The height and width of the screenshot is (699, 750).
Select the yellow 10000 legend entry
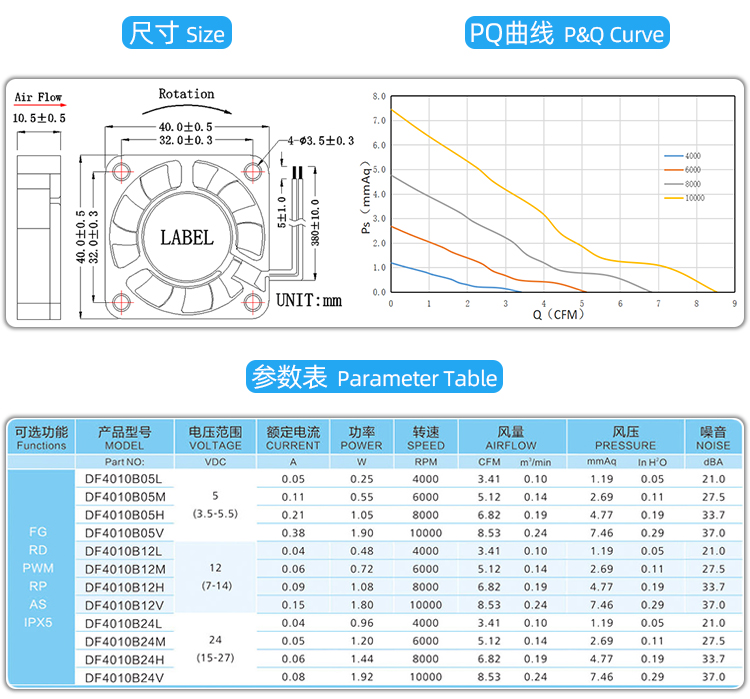click(685, 198)
